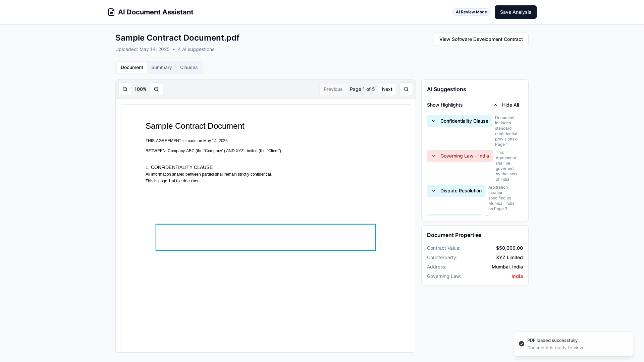This screenshot has width=644, height=362.
Task: Click the Sample Contract Document.pdf title
Action: pyautogui.click(x=177, y=38)
